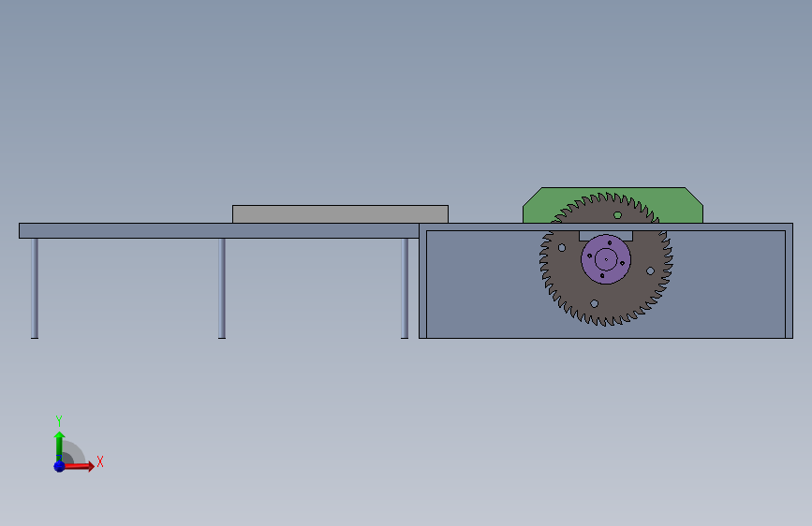Click the red X axis arrow
This screenshot has height=526, width=812.
pos(79,466)
